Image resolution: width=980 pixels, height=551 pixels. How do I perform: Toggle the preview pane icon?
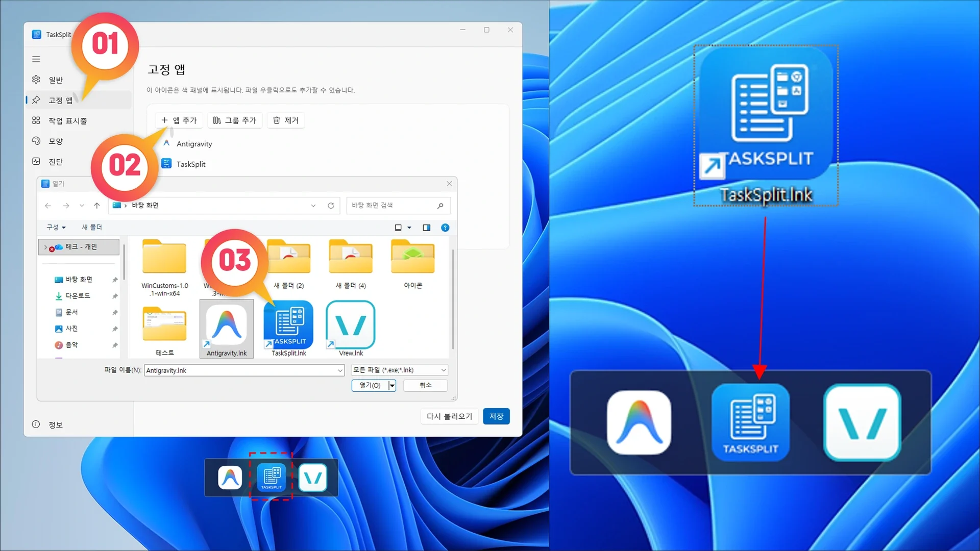(x=427, y=228)
